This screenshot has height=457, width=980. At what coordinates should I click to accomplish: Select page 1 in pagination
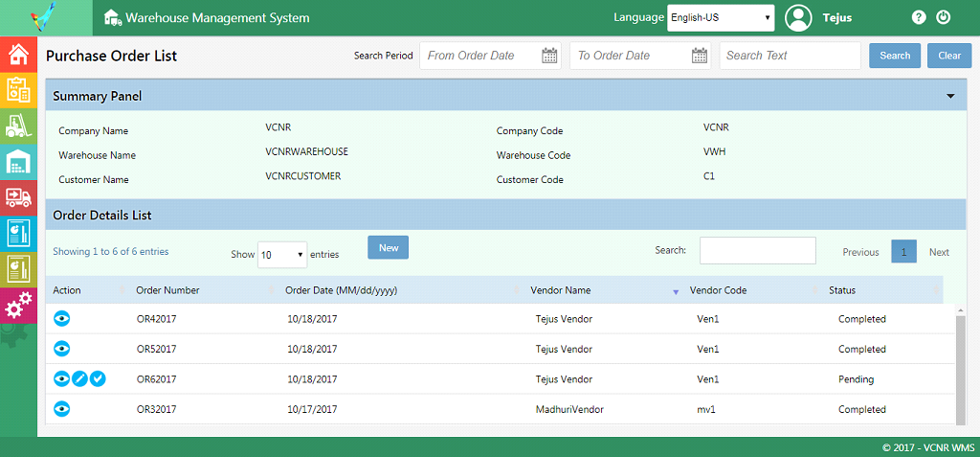[903, 252]
